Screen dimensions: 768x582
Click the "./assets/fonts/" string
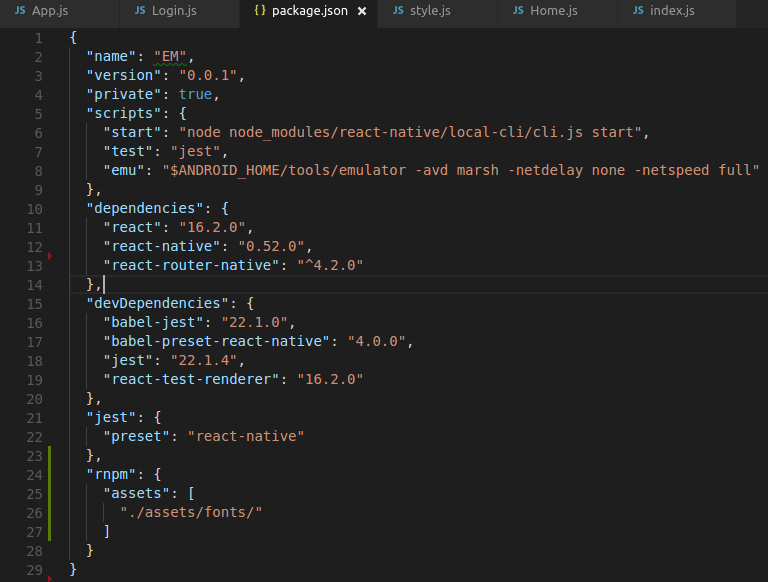point(191,512)
